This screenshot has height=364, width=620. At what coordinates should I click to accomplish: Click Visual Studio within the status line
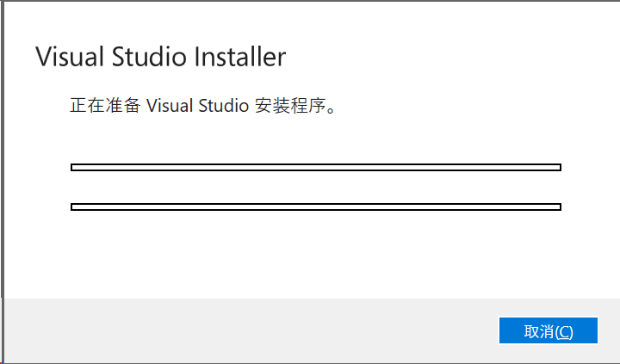(199, 107)
